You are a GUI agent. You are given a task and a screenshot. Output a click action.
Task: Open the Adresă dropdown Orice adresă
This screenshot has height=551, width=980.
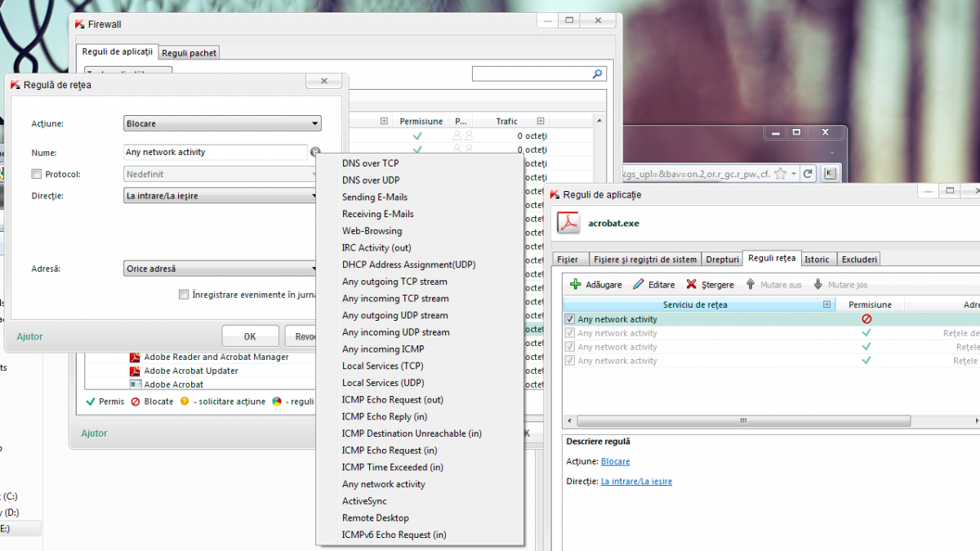point(222,269)
